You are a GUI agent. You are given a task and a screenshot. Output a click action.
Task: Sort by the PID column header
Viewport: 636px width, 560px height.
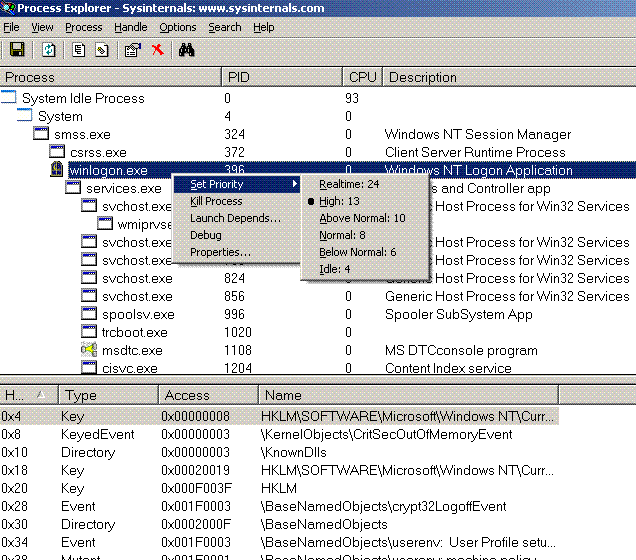pyautogui.click(x=282, y=77)
